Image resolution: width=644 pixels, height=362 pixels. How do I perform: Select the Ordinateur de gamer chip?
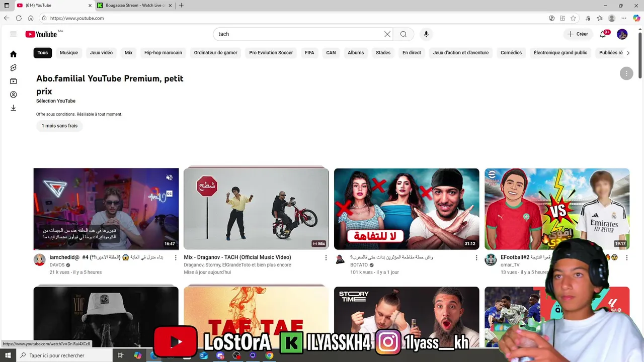click(215, 53)
